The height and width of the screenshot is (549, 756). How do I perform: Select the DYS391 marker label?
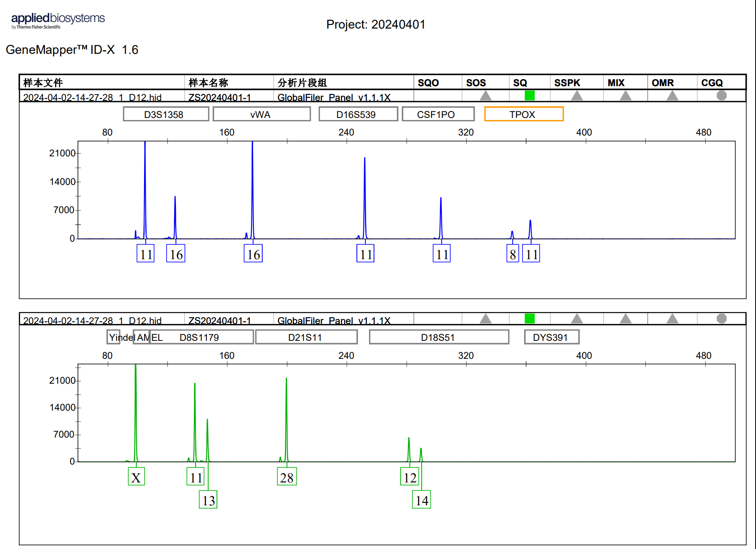point(551,337)
